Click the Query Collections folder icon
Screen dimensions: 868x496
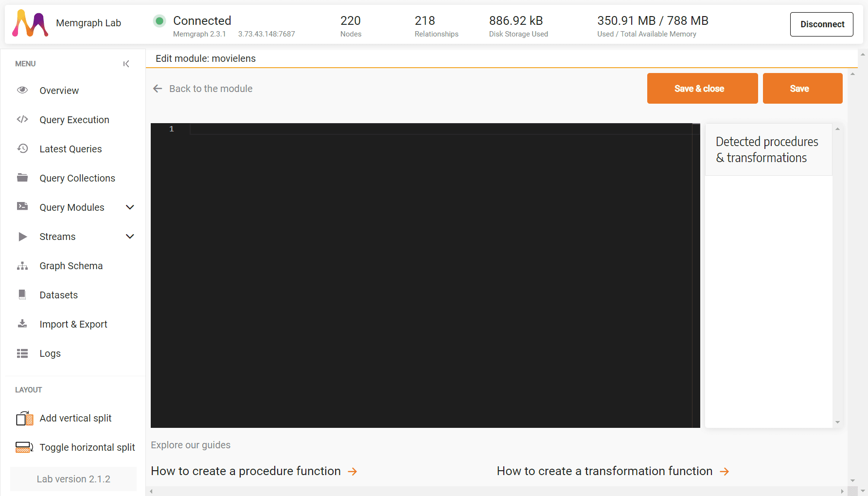coord(22,178)
